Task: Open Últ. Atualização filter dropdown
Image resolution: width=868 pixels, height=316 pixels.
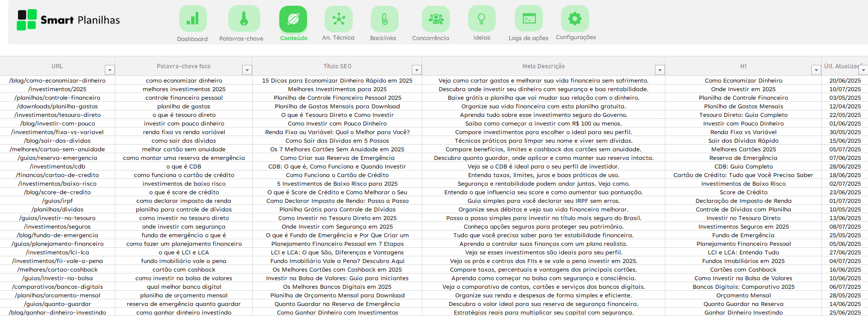Action: click(863, 70)
